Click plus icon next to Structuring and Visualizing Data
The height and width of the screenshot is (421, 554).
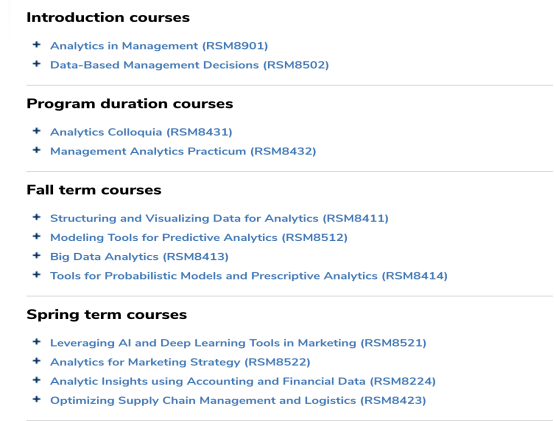click(x=36, y=217)
